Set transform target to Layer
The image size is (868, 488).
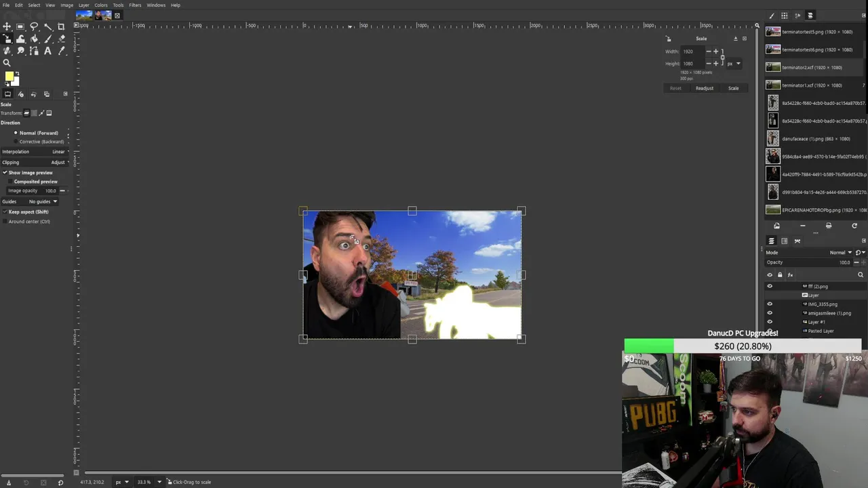pos(26,113)
